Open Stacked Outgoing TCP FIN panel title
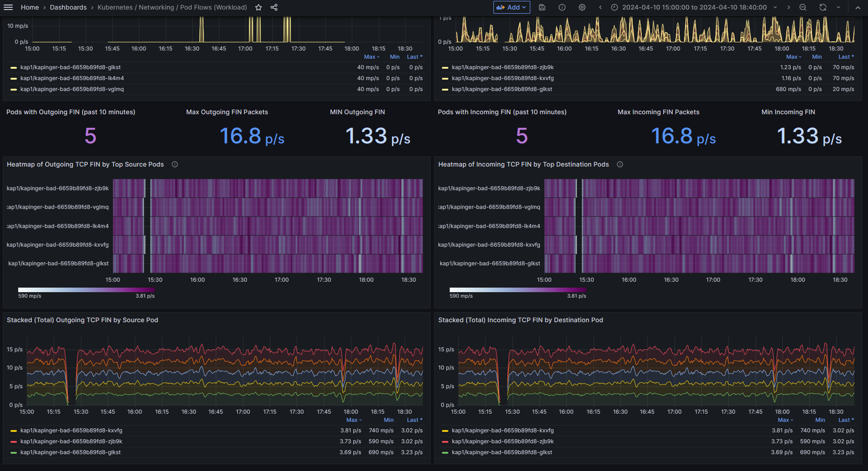This screenshot has width=868, height=471. click(82, 320)
